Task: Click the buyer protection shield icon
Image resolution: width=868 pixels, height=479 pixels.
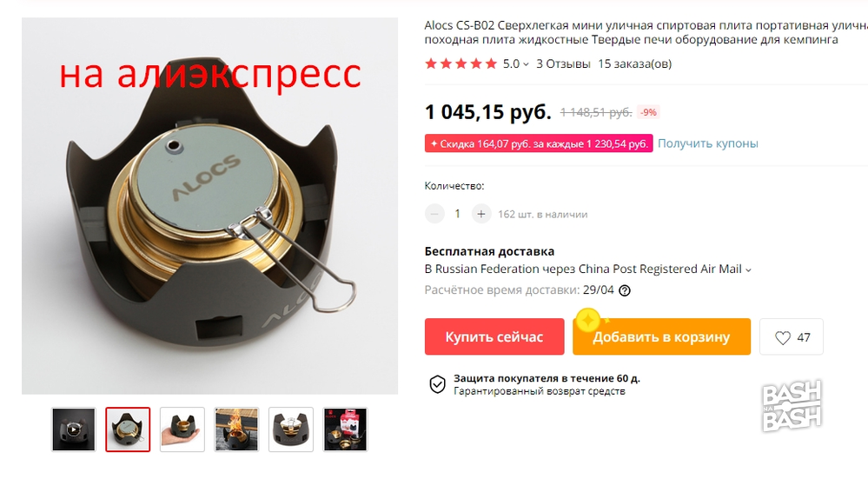Action: click(x=437, y=383)
